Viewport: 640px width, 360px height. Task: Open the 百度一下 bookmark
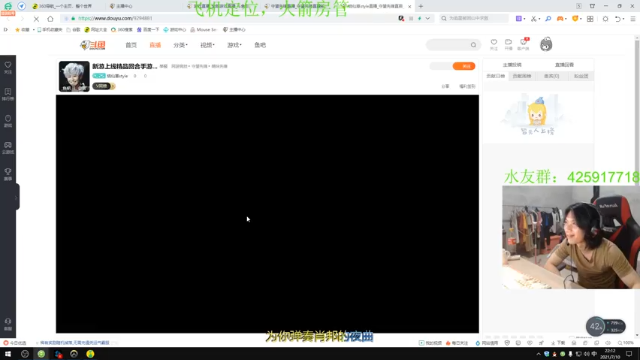[x=148, y=30]
